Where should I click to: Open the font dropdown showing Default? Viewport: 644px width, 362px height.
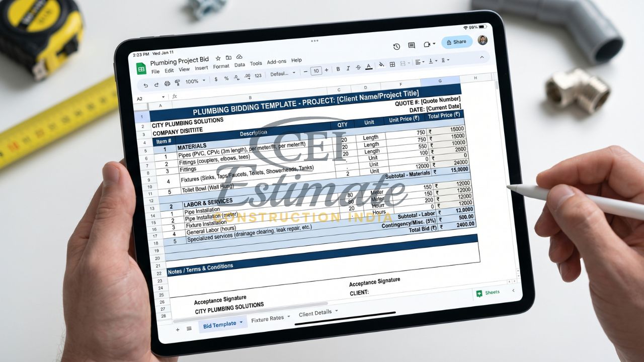pos(280,74)
